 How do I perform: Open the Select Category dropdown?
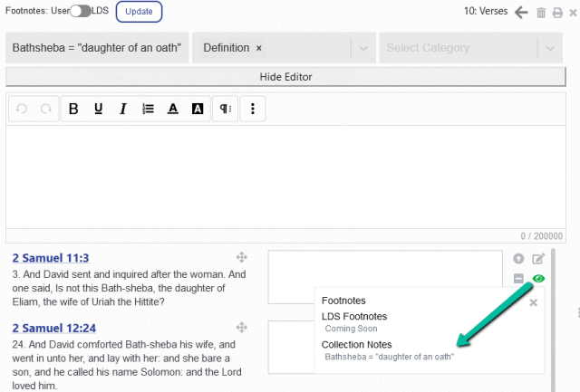[x=460, y=48]
